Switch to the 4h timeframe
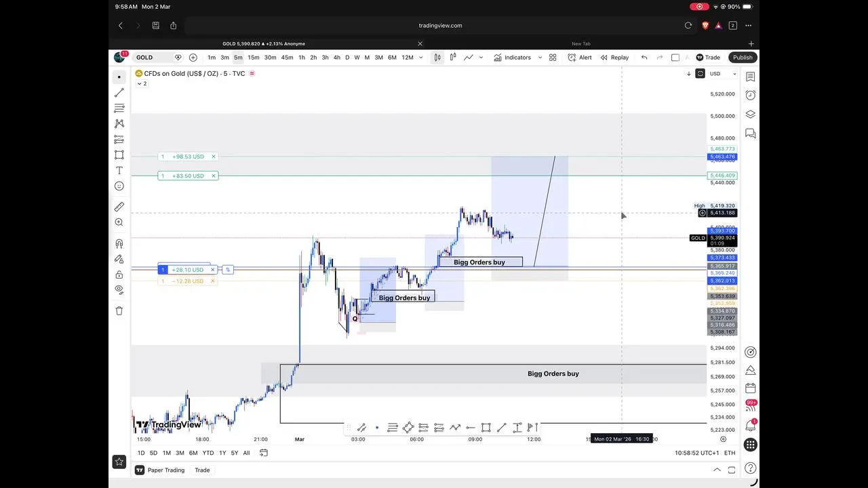Screen dimensions: 868x488 click(x=336, y=58)
